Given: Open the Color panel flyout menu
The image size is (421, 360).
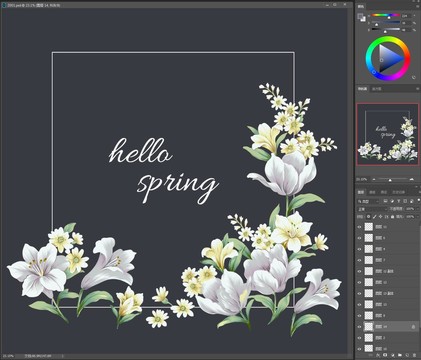Looking at the screenshot, I should [418, 6].
